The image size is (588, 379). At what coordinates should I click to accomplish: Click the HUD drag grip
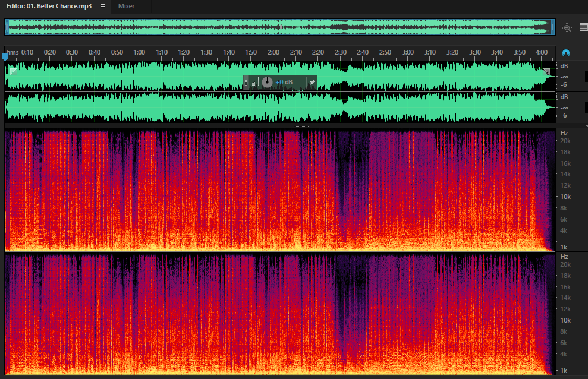coord(246,83)
